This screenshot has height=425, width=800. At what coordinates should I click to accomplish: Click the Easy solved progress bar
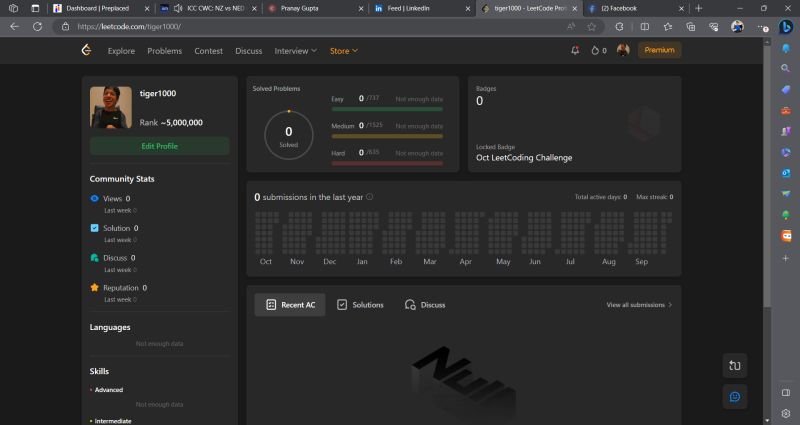[387, 109]
